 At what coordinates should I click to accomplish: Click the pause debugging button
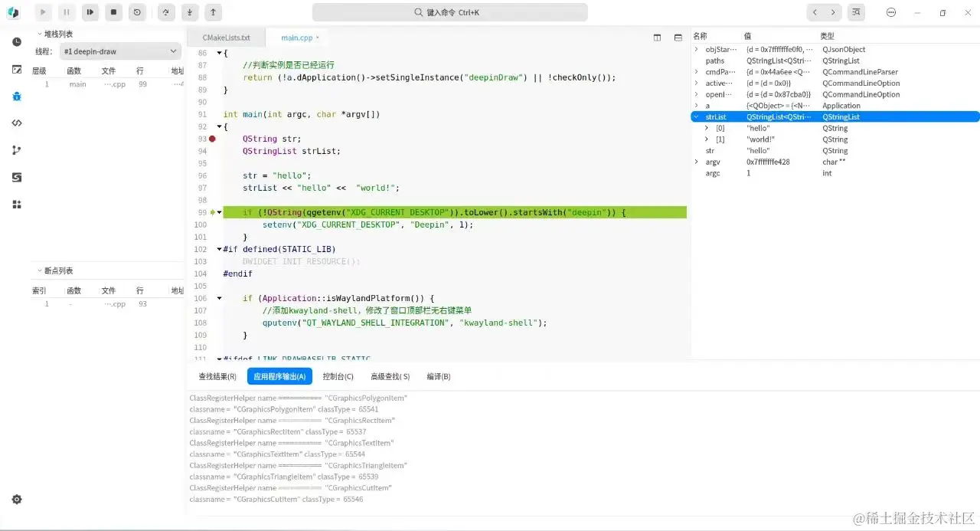67,12
